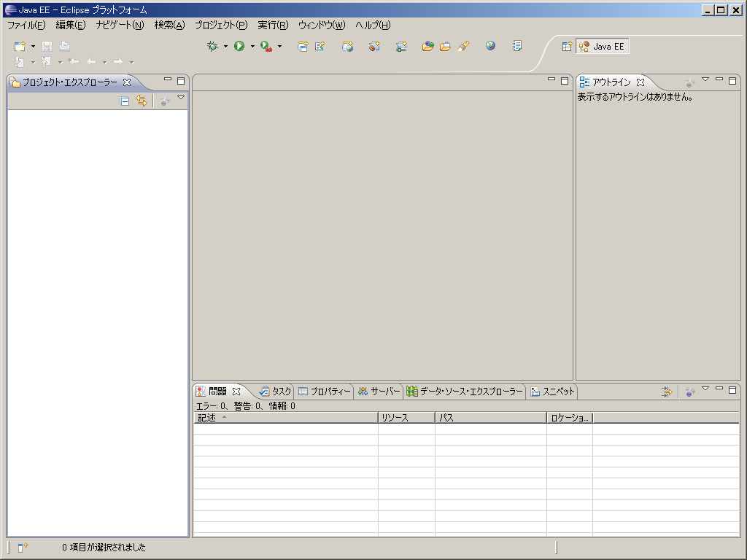Click the new-item icon with a green padlock
This screenshot has height=560, width=747.
point(401,46)
